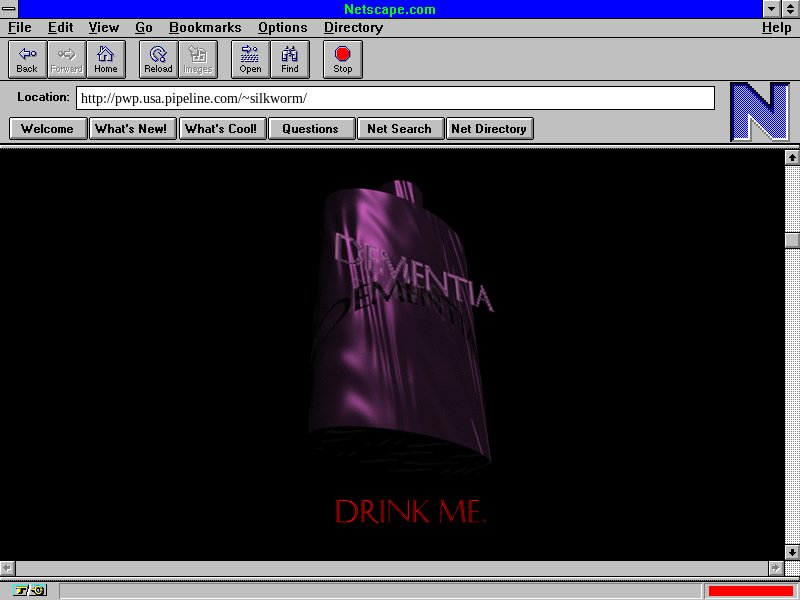800x600 pixels.
Task: Click the vertical scrollbar down arrow
Action: 792,551
